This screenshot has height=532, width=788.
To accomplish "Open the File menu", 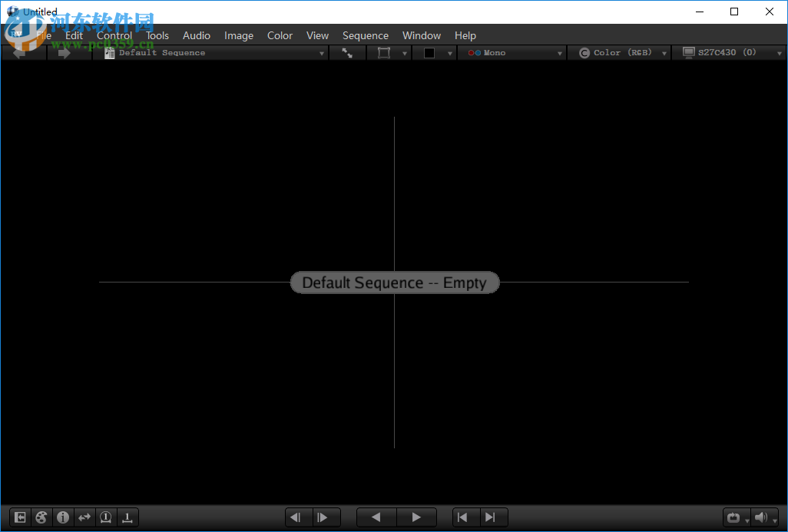I will click(x=44, y=35).
